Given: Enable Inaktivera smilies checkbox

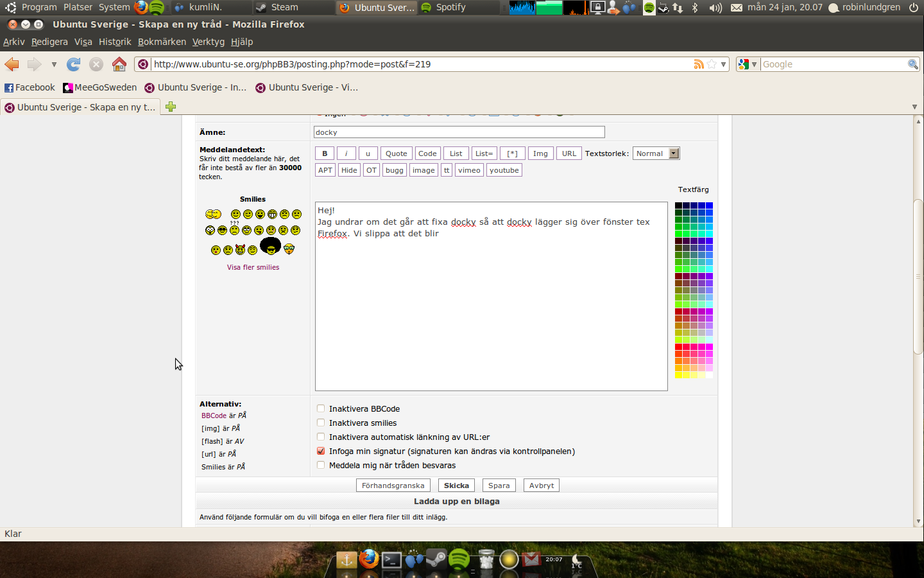Looking at the screenshot, I should click(321, 423).
